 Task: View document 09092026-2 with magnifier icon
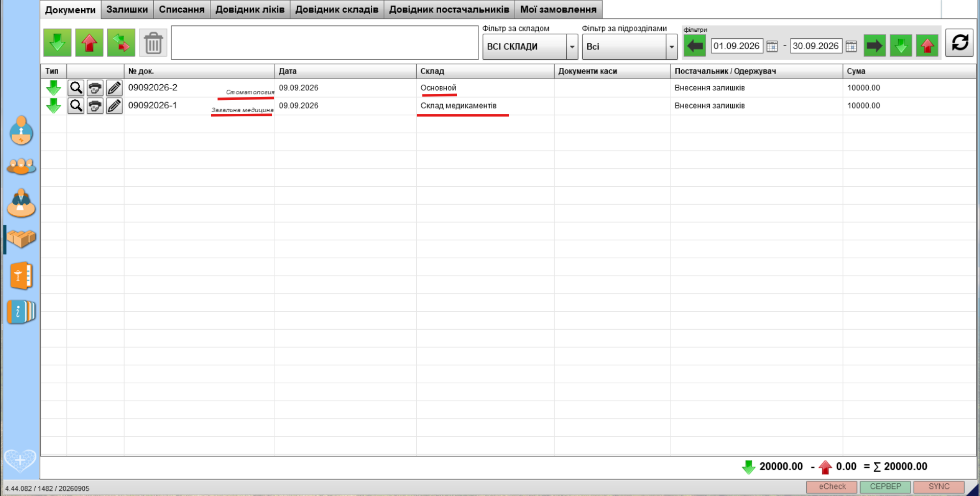76,88
